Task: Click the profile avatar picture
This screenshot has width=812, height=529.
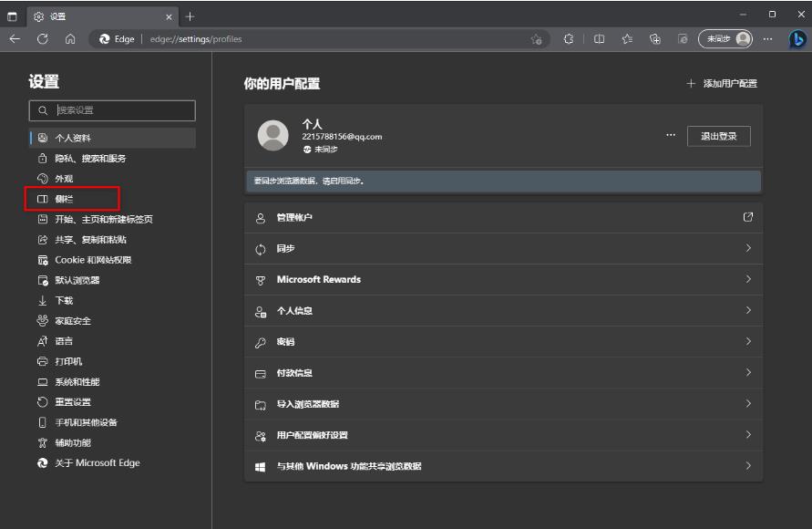Action: pyautogui.click(x=272, y=136)
